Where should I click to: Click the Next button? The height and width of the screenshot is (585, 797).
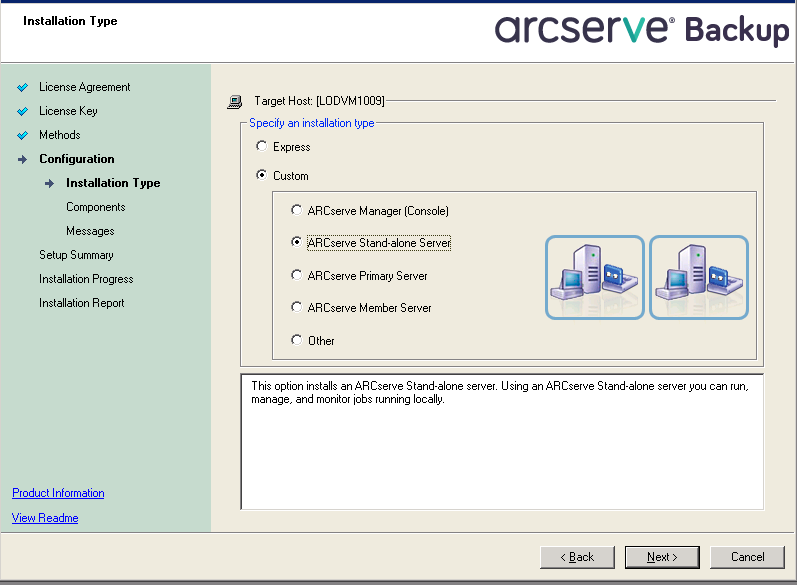[x=662, y=557]
